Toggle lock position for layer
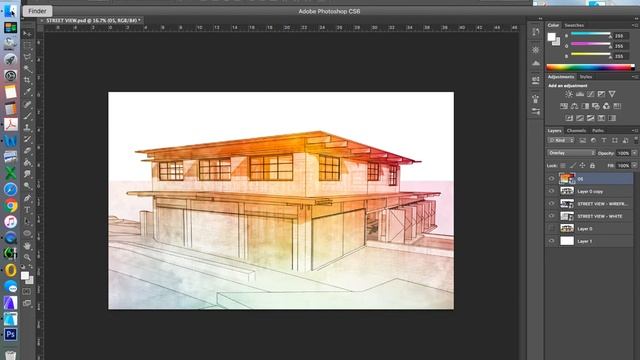The height and width of the screenshot is (360, 640). 582,165
